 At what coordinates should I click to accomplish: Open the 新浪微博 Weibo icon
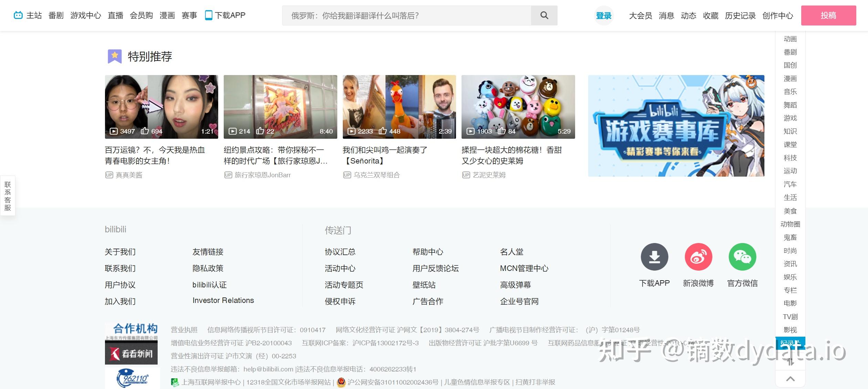698,257
